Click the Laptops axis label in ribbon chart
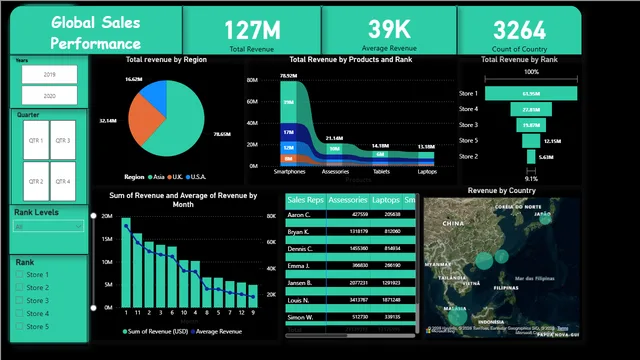640x360 pixels. 427,172
